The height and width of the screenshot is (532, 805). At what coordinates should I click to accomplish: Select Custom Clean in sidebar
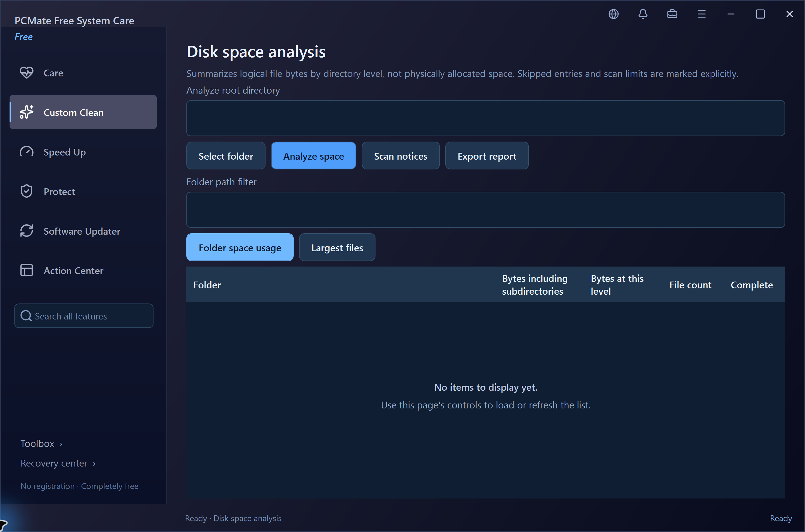(x=83, y=112)
